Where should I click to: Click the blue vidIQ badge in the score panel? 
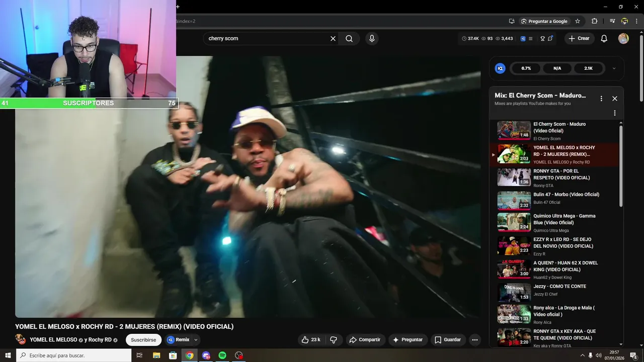[x=500, y=68]
